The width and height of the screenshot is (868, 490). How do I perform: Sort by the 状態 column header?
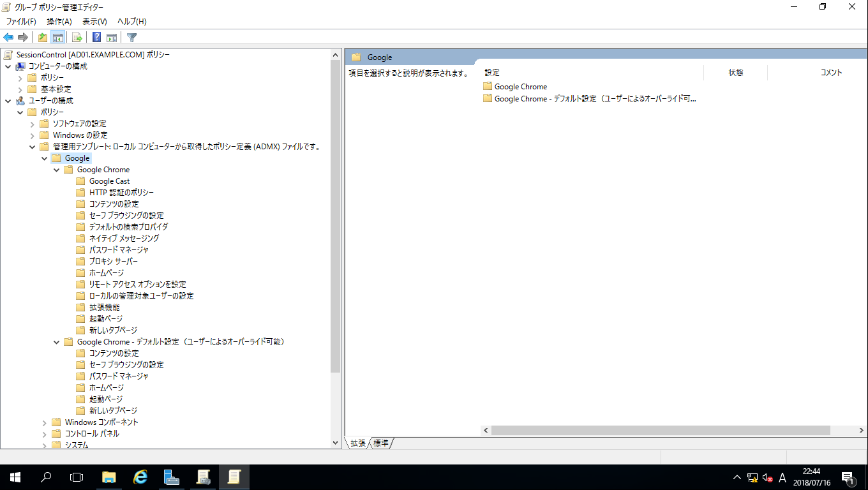tap(736, 73)
